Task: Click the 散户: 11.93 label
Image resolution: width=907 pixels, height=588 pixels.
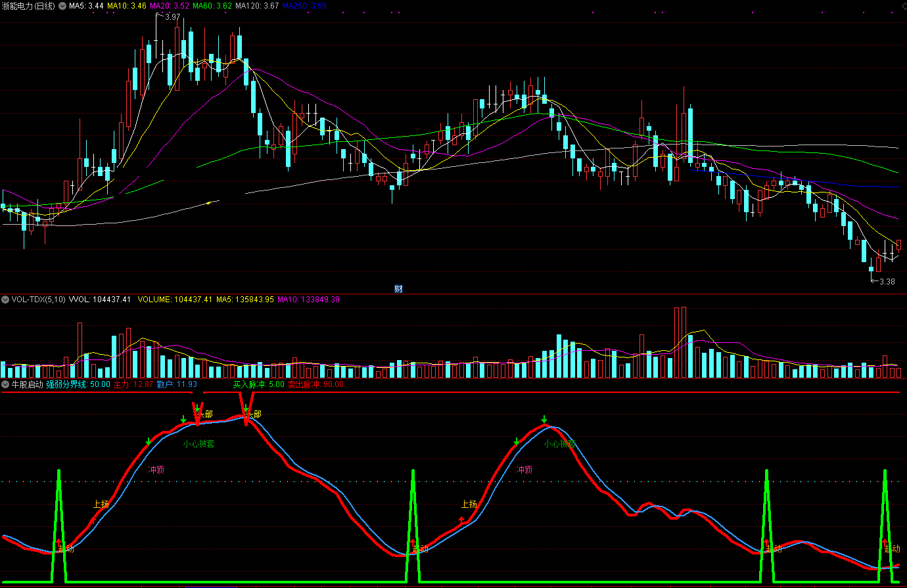Action: 177,384
